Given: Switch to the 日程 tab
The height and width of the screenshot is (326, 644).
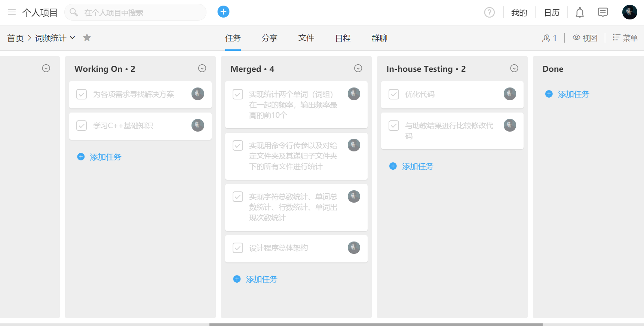Looking at the screenshot, I should click(343, 38).
